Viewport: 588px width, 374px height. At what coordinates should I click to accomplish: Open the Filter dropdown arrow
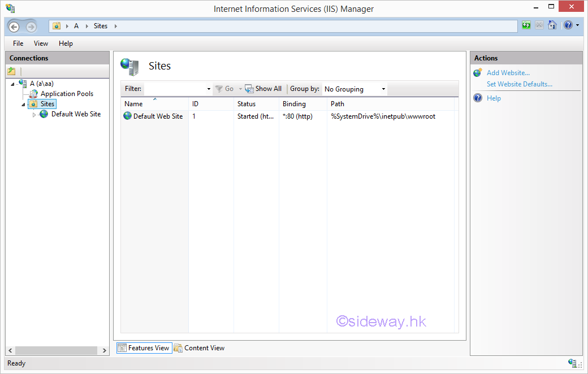pos(209,89)
